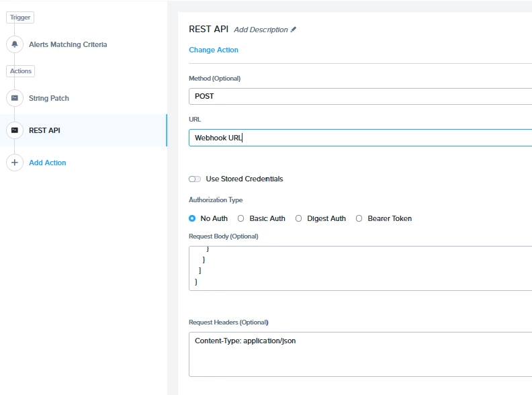This screenshot has height=395, width=532.
Task: Select Bearer Token authorization type
Action: pos(359,218)
